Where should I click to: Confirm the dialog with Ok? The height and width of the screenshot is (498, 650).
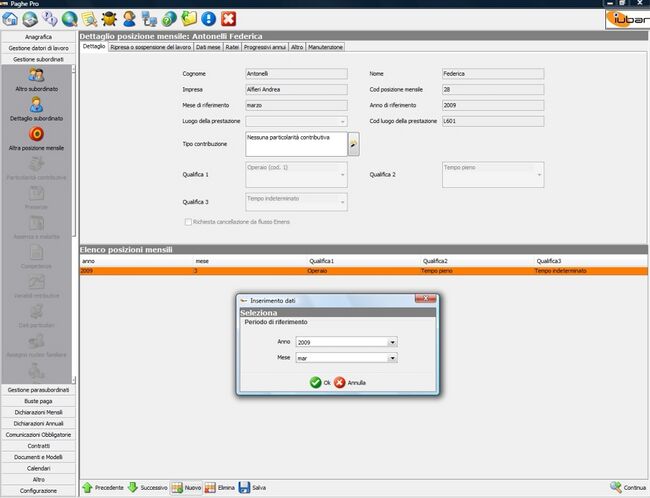point(320,382)
